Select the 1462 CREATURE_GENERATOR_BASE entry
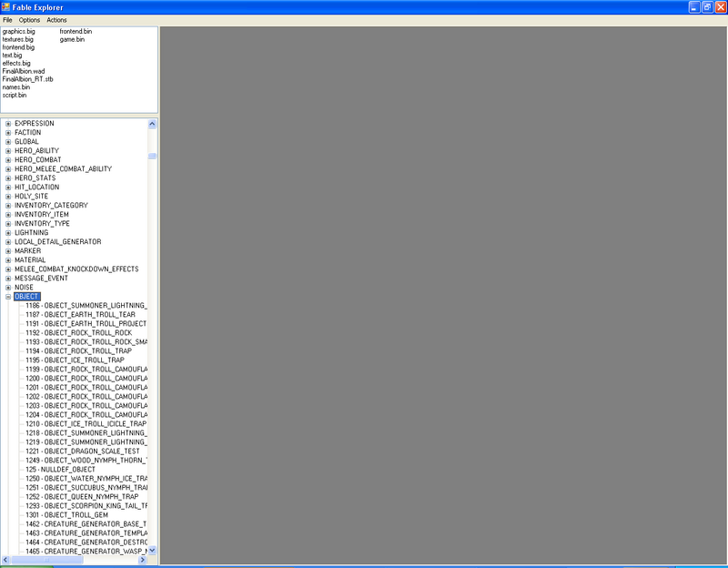Screen dimensions: 728x568 pos(86,524)
